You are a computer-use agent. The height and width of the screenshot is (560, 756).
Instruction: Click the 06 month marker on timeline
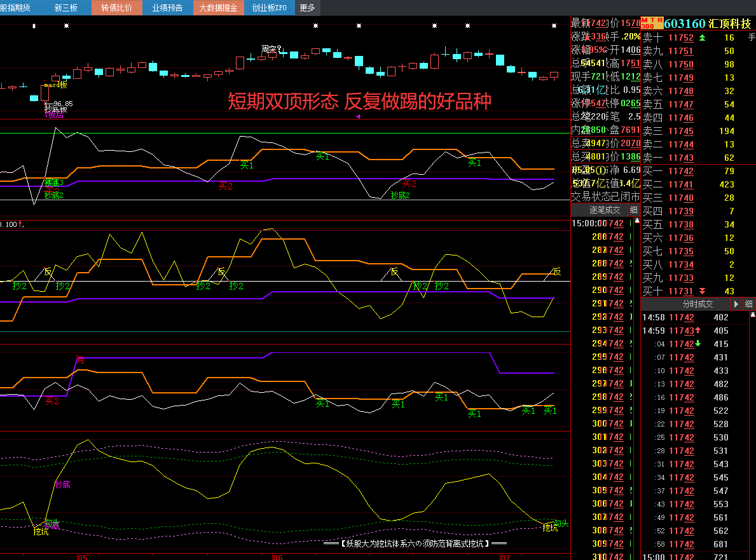277,557
